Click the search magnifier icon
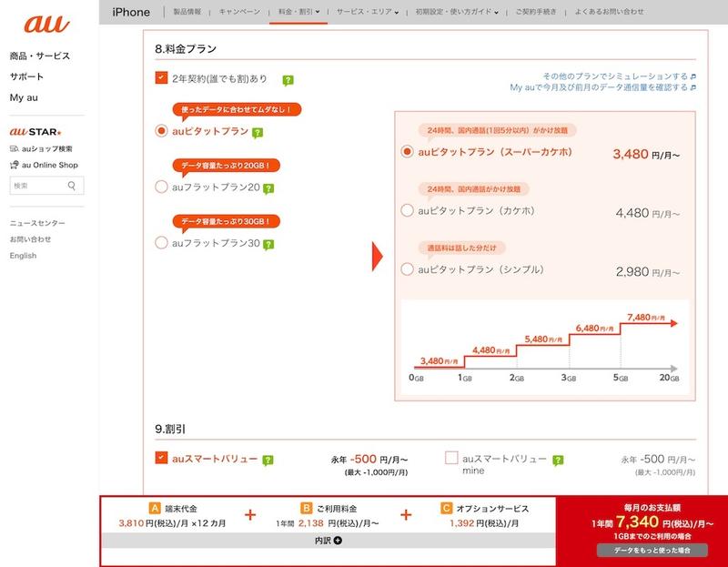This screenshot has width=728, height=567. (x=72, y=186)
